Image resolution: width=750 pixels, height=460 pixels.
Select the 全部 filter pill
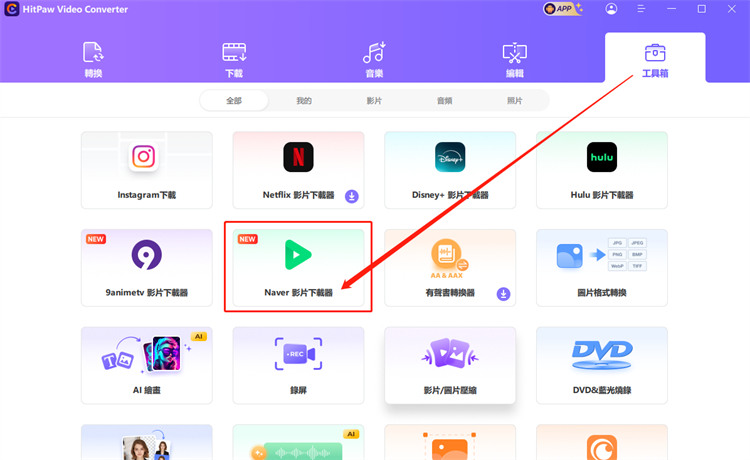click(x=234, y=100)
